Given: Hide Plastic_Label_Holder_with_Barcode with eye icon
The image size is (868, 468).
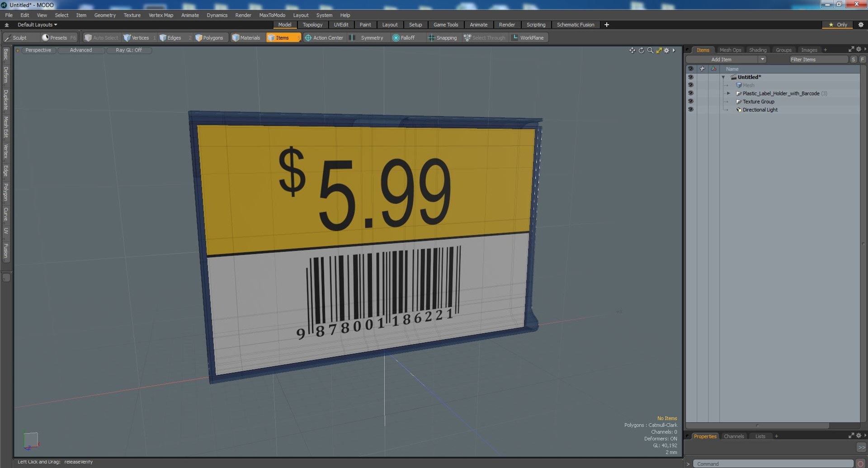Looking at the screenshot, I should point(690,93).
